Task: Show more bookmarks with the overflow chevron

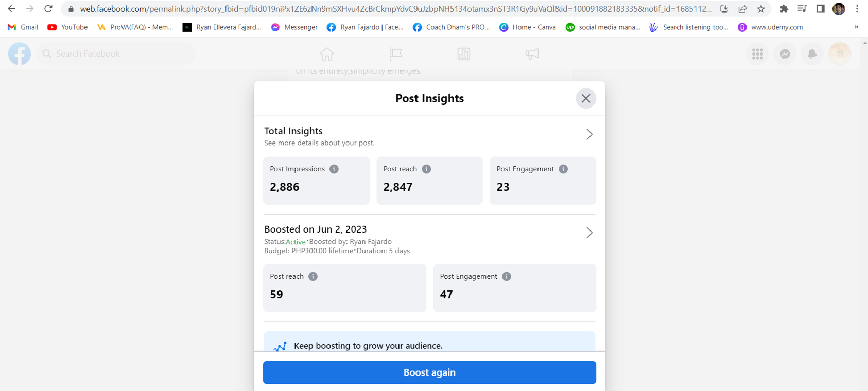Action: click(x=856, y=27)
